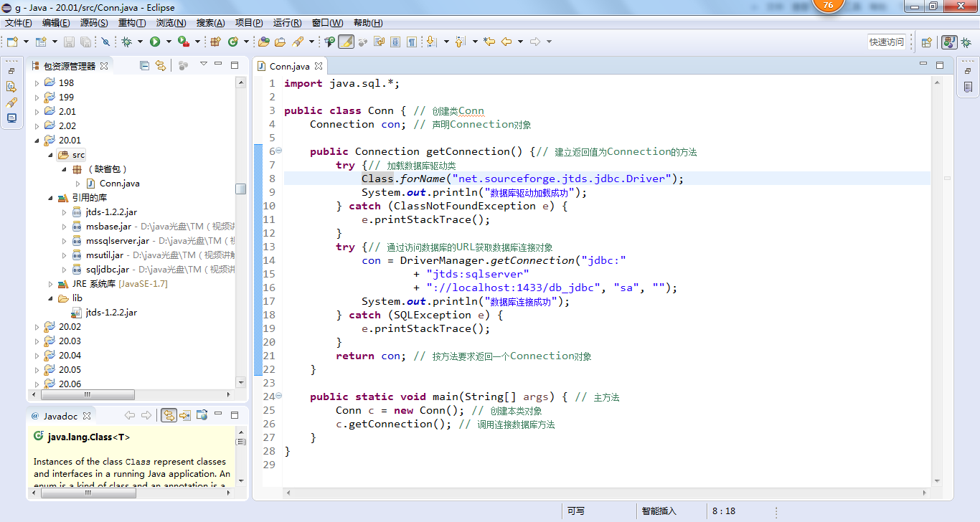Toggle Link with Selection in Javadoc view

pos(169,415)
